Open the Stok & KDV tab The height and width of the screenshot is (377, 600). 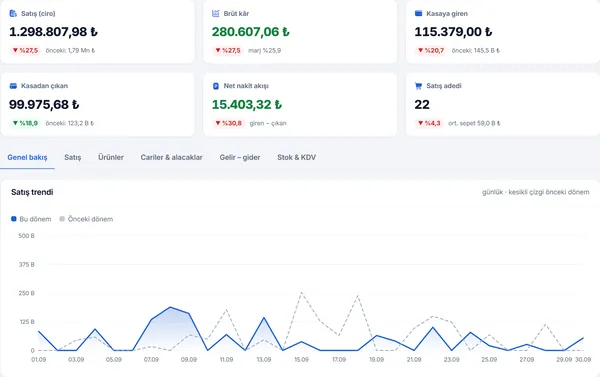point(297,157)
